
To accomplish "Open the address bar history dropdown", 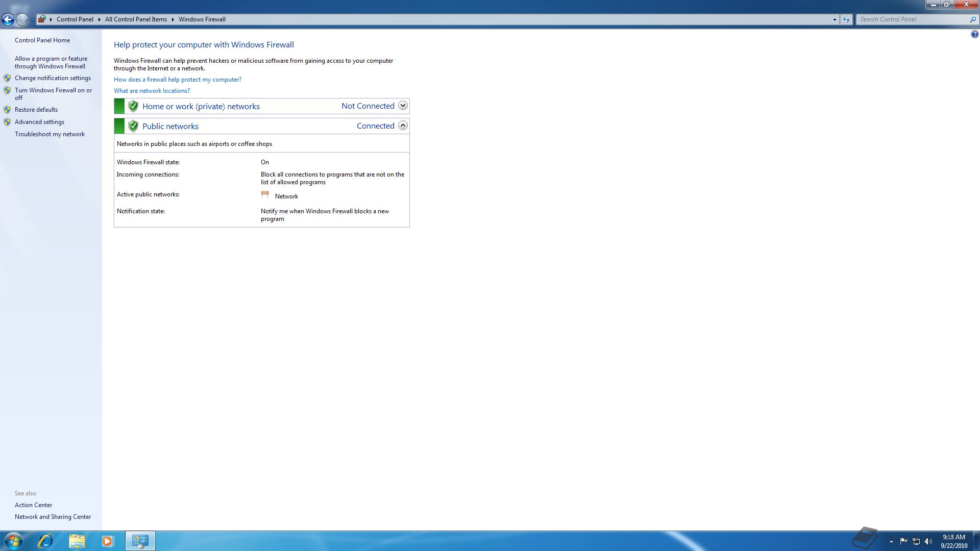I will (x=835, y=19).
